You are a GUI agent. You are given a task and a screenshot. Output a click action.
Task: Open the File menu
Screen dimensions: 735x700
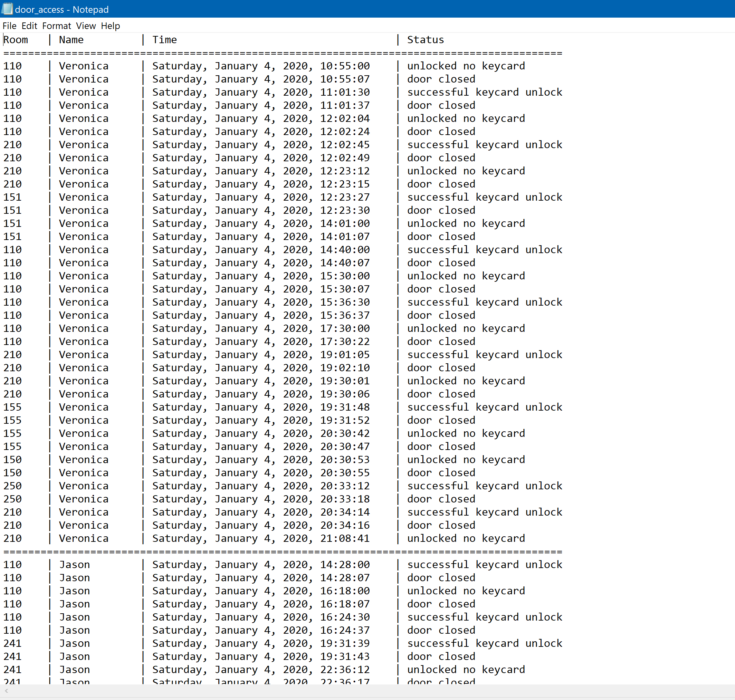[9, 26]
